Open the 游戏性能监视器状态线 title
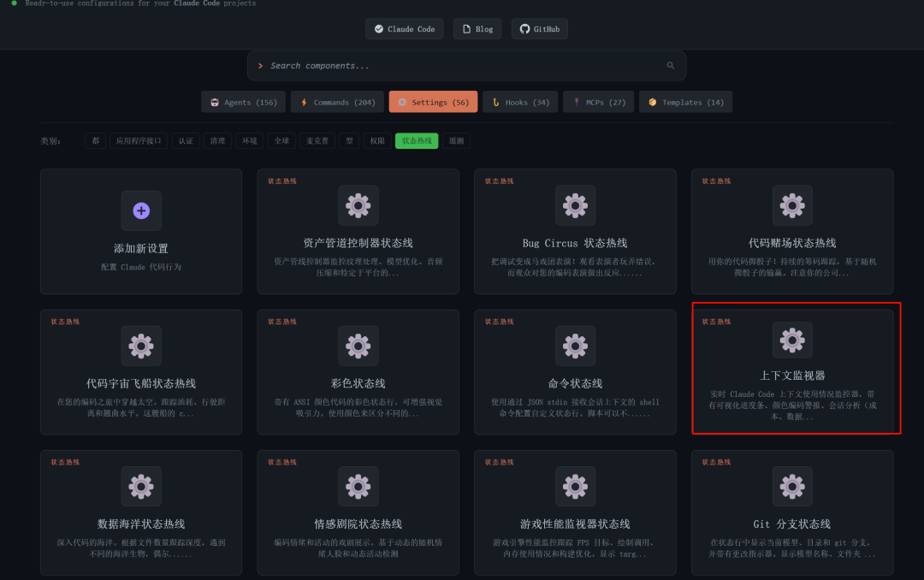 (x=575, y=524)
